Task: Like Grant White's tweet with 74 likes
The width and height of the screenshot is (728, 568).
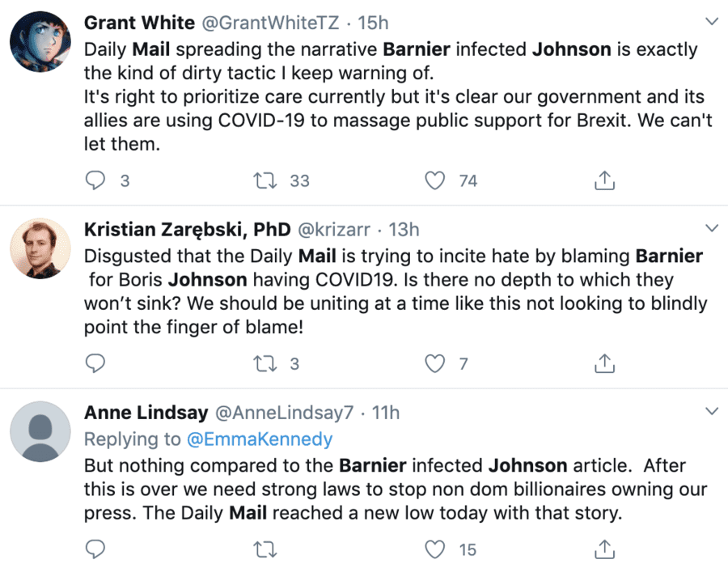Action: pyautogui.click(x=436, y=180)
